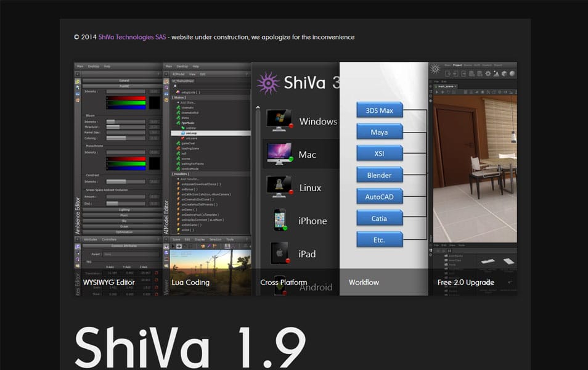Click the gear icon in the 2.0 editor toolbar
Viewport: 588px width, 370px height.
pyautogui.click(x=488, y=73)
